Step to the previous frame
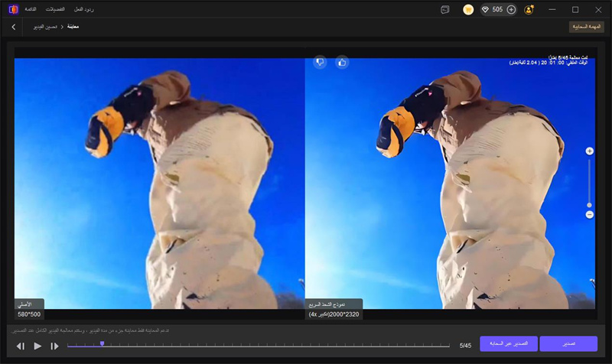 click(21, 346)
